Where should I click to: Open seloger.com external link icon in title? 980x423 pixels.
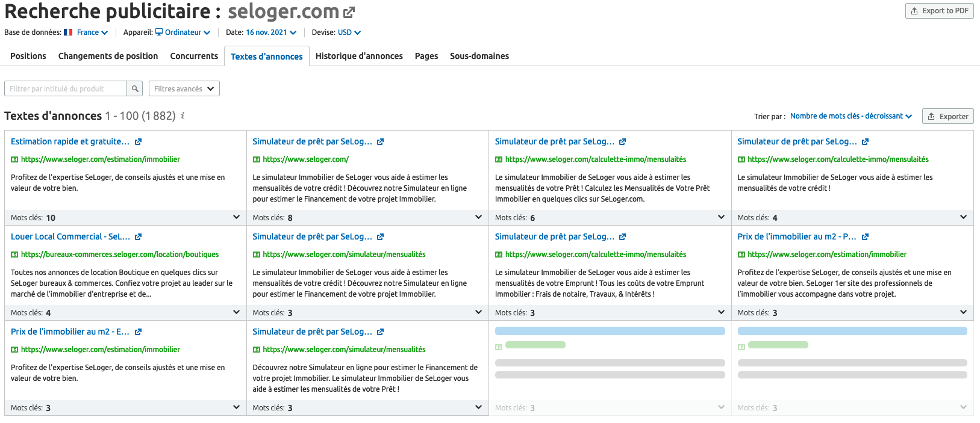point(349,12)
